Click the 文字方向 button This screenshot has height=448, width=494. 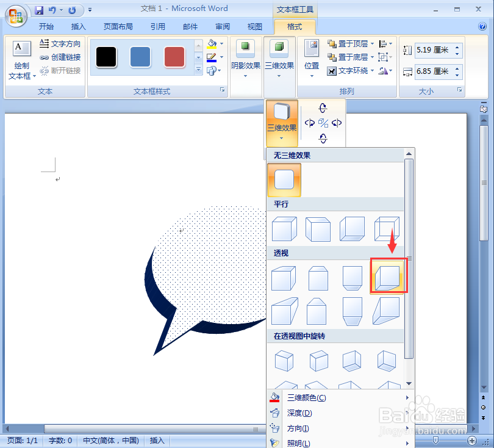click(x=60, y=43)
